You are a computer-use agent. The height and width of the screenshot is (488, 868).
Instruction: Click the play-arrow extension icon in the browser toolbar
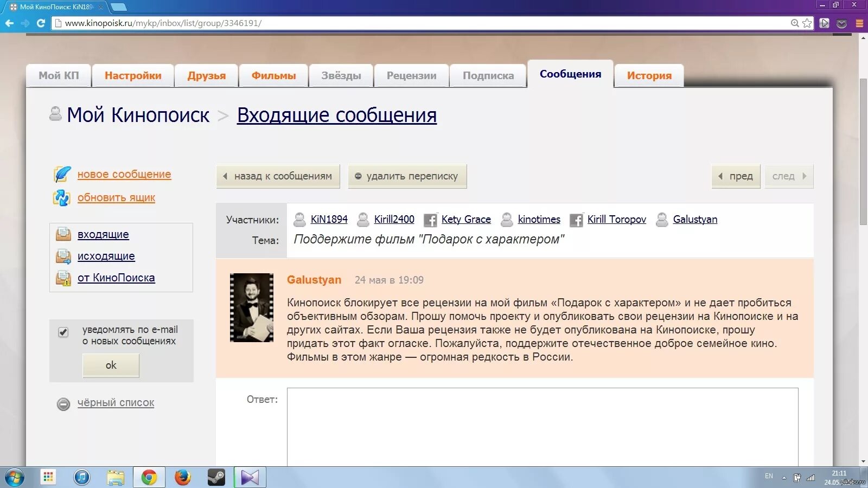825,23
